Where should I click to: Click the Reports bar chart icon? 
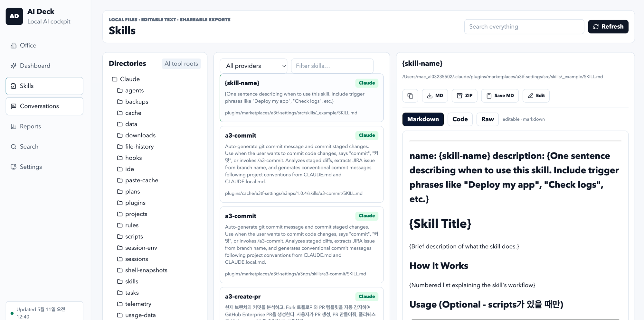coord(14,126)
